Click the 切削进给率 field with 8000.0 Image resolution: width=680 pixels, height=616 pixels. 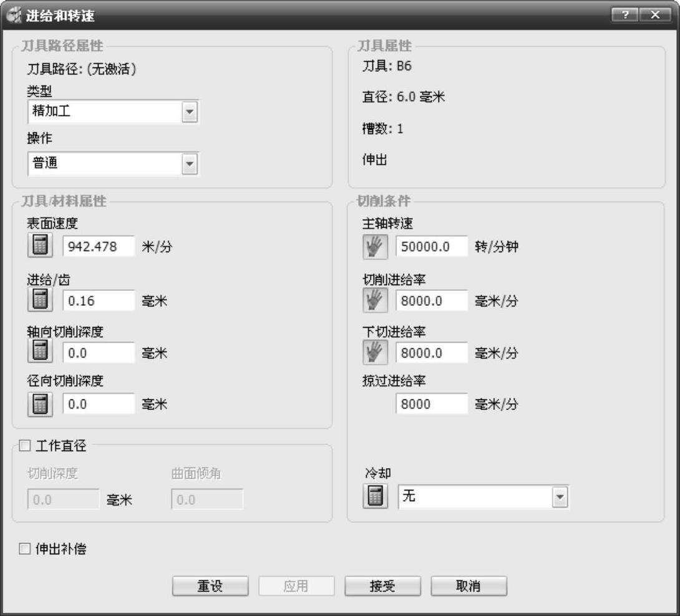(x=432, y=301)
